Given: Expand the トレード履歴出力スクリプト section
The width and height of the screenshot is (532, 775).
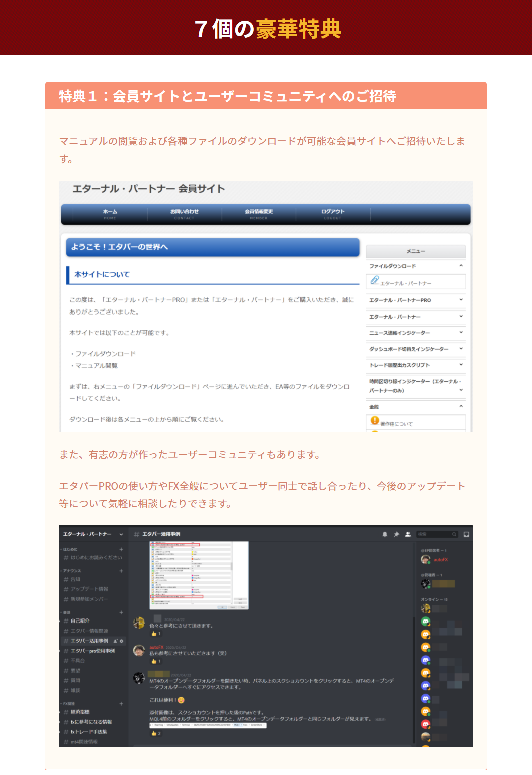Looking at the screenshot, I should [416, 365].
